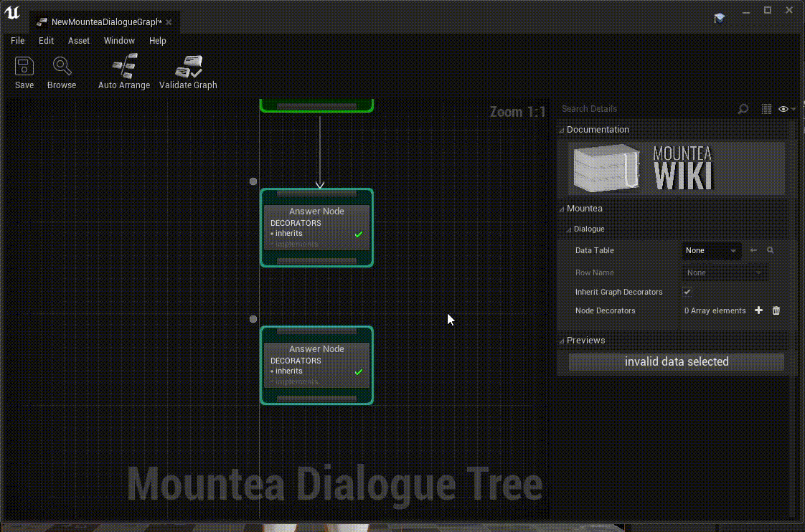Image resolution: width=805 pixels, height=532 pixels.
Task: Collapse the Previews section
Action: (562, 341)
